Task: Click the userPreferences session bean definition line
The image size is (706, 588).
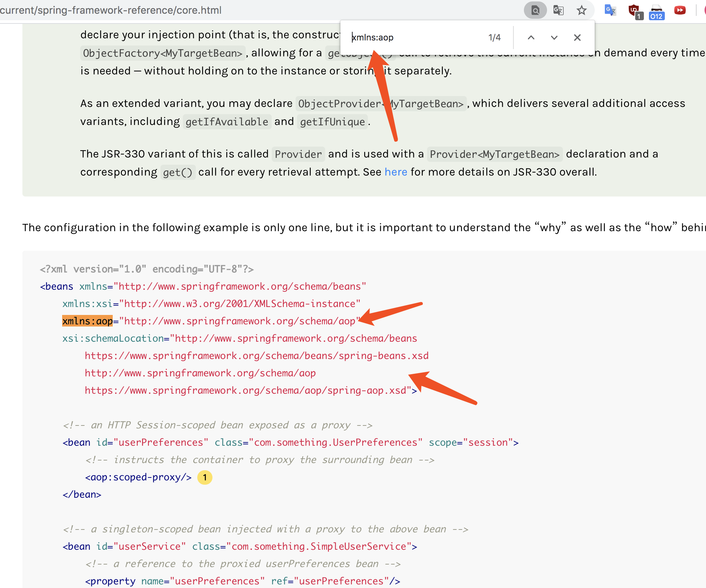Action: [290, 442]
